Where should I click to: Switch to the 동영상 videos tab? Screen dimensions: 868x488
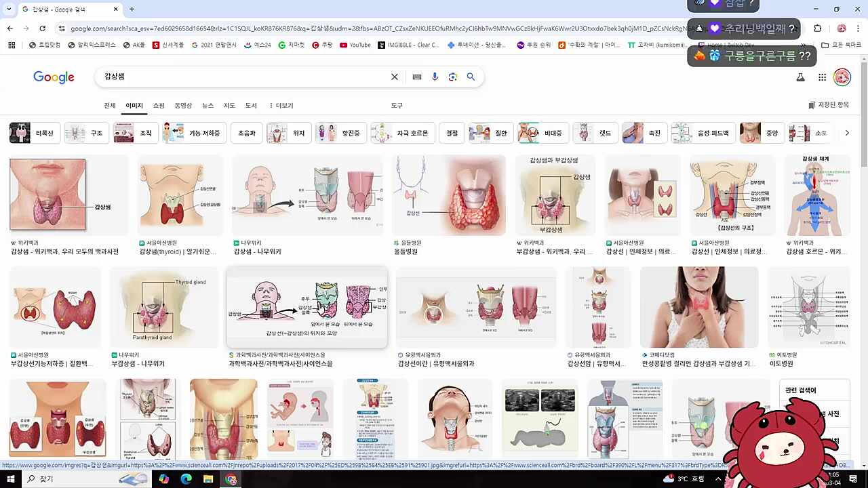[183, 106]
